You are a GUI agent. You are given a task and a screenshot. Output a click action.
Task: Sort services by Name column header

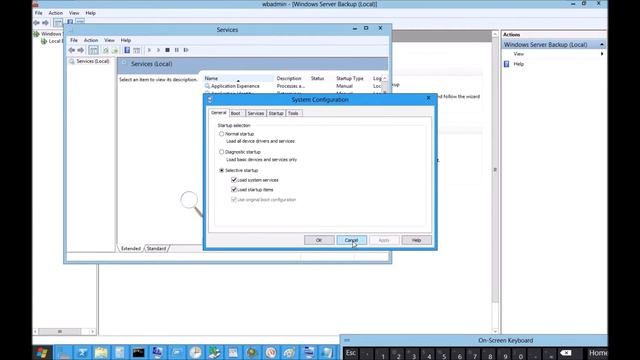238,78
